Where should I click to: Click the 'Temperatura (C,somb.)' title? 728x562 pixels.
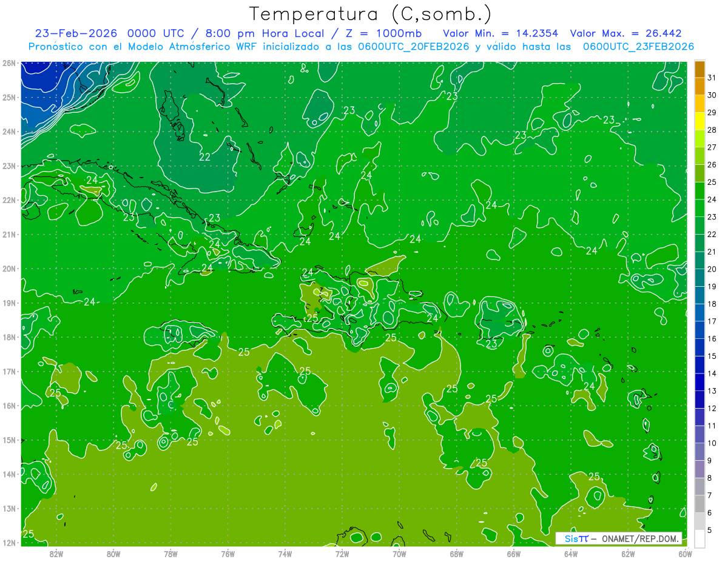point(371,13)
